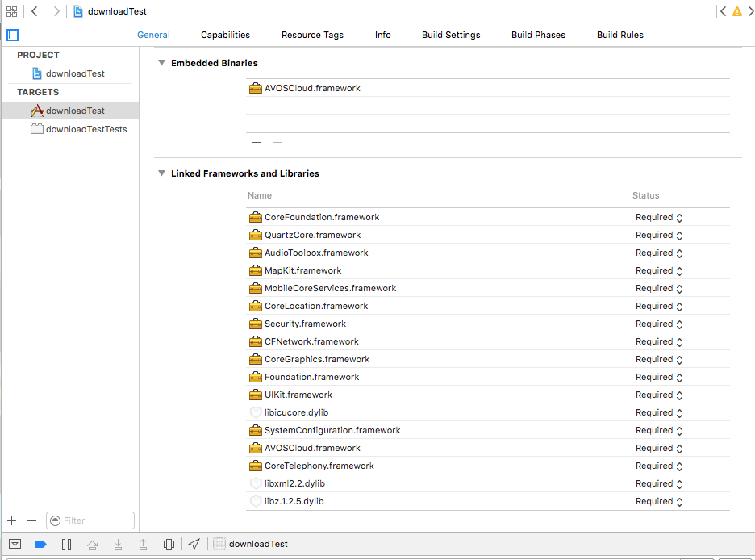Open the related items grid menu
The image size is (755, 560).
pos(11,11)
